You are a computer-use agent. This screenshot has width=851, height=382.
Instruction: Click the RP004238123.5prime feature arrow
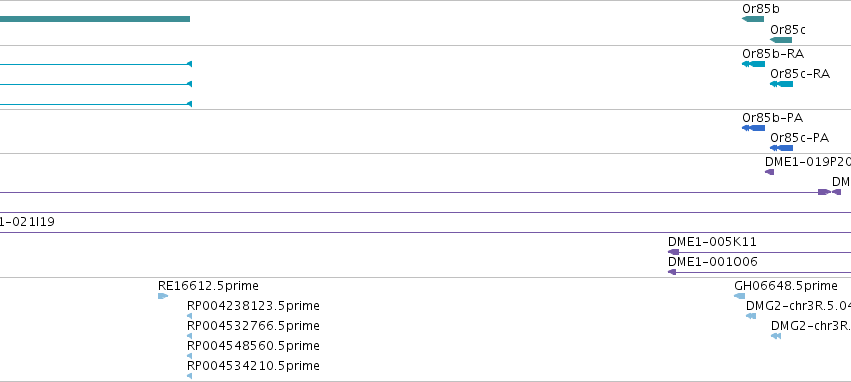tap(189, 316)
